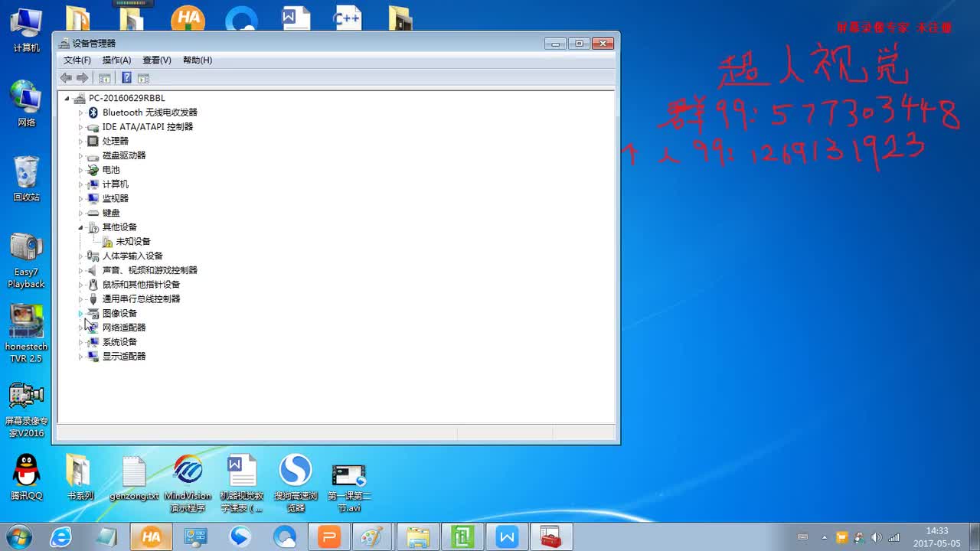The height and width of the screenshot is (551, 980).
Task: Collapse the 其他设备 category
Action: (x=80, y=227)
